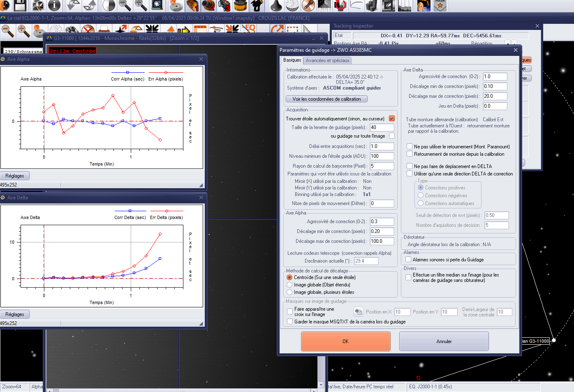Uncheck Trouver étoile automatiquement checkbox

coord(392,119)
